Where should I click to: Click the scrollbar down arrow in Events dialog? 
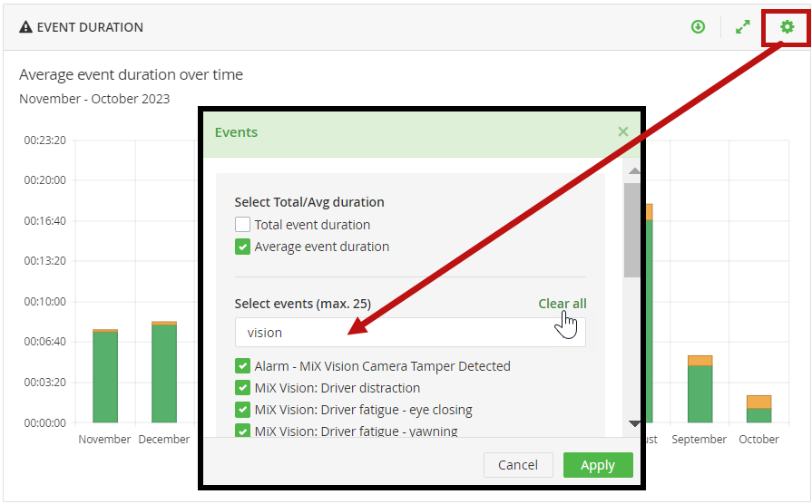tap(634, 423)
